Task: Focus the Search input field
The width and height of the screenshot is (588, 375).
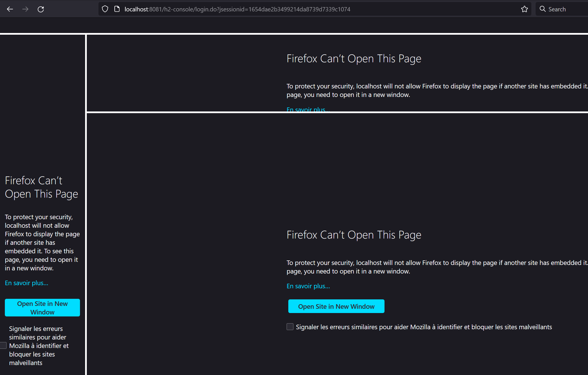Action: (x=566, y=9)
